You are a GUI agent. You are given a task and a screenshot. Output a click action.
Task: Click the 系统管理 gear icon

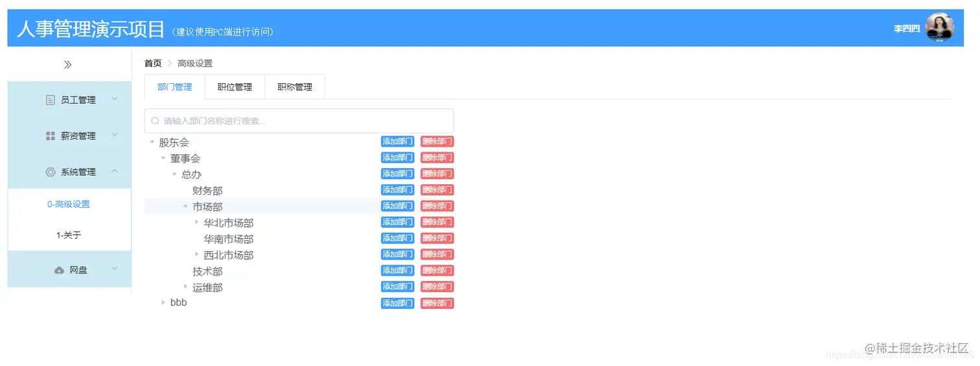click(x=51, y=172)
